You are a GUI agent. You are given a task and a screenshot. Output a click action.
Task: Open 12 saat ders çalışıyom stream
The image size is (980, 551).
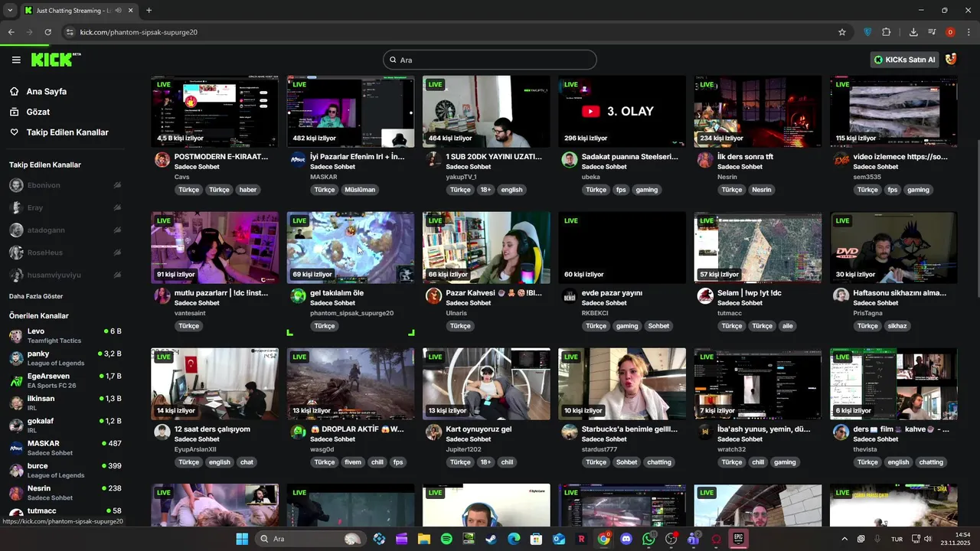[x=214, y=384]
